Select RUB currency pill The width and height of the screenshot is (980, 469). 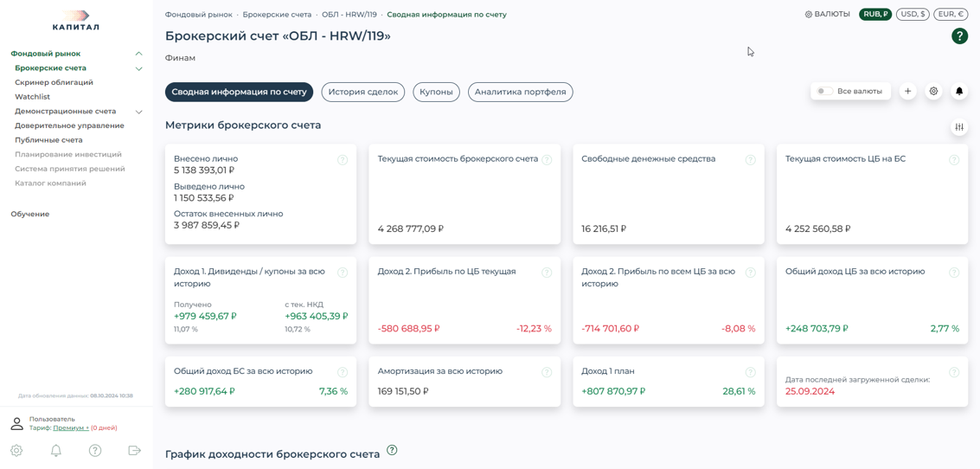click(x=875, y=14)
